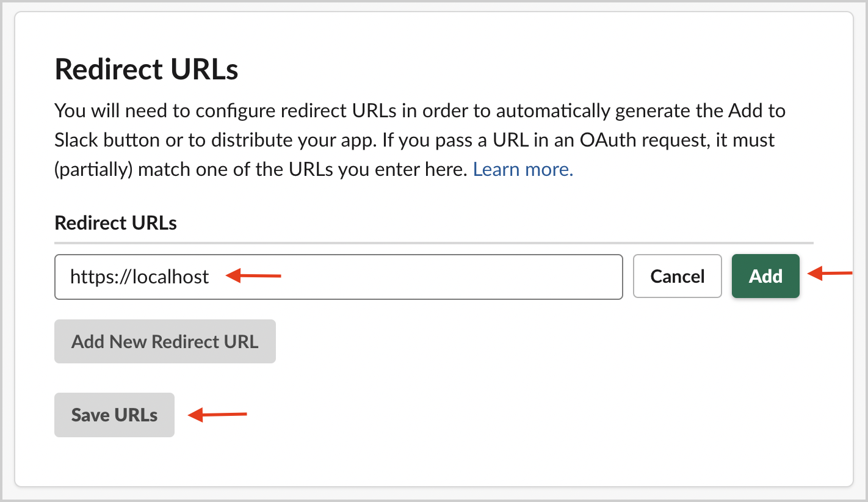
Task: Click the Redirect URLs field label
Action: pyautogui.click(x=115, y=222)
